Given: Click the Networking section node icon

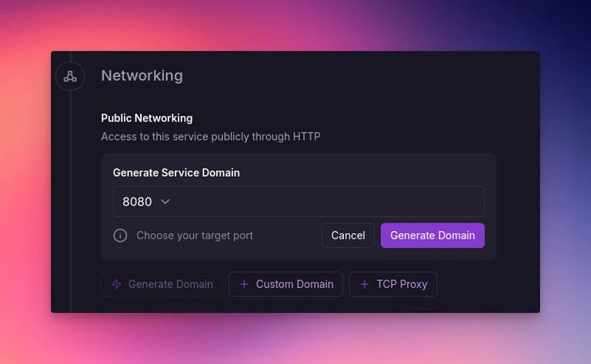Looking at the screenshot, I should [70, 76].
